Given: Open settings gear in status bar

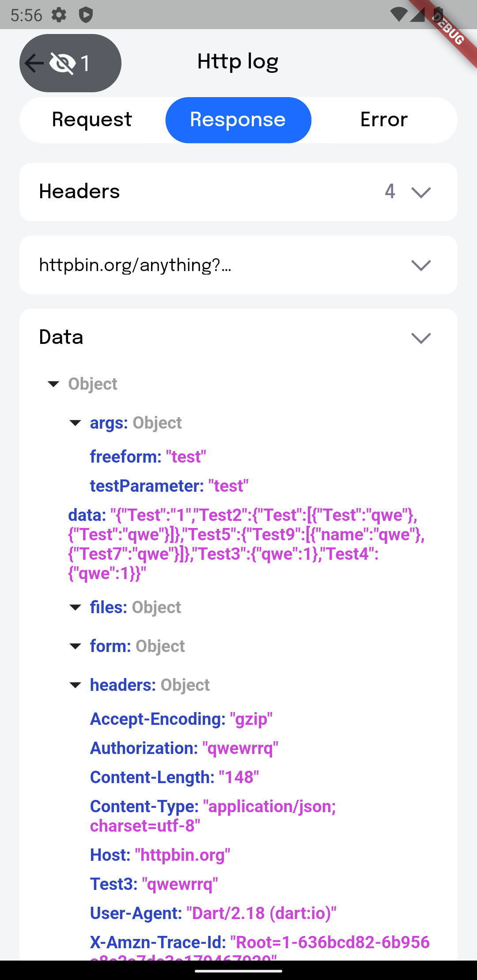Looking at the screenshot, I should pos(59,15).
